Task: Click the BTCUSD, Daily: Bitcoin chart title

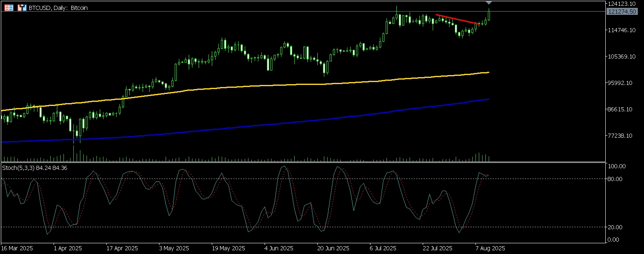Action: (x=58, y=8)
